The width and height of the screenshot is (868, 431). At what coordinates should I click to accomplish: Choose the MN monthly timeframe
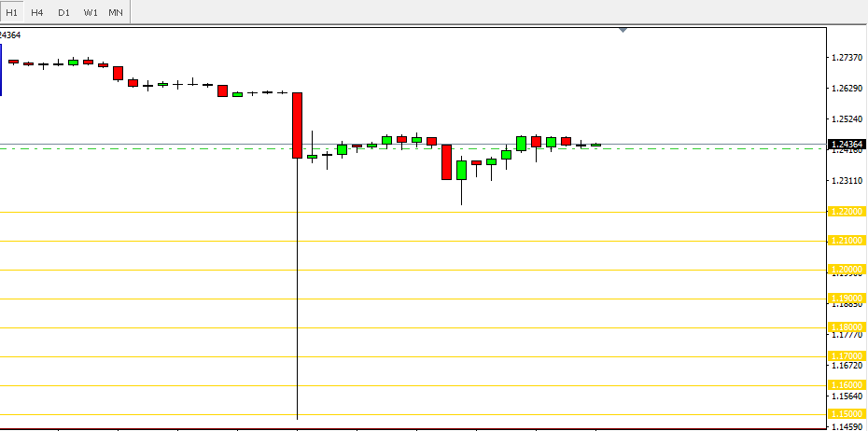[x=115, y=12]
